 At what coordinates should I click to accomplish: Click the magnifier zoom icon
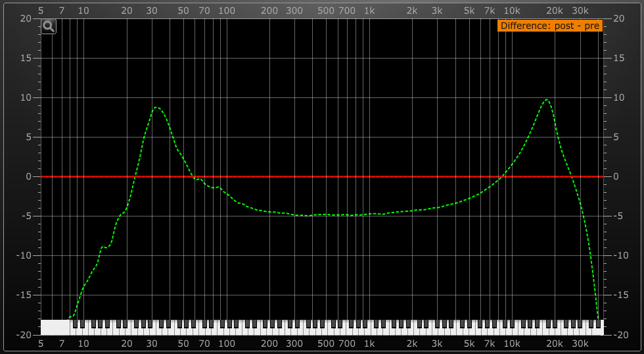49,26
